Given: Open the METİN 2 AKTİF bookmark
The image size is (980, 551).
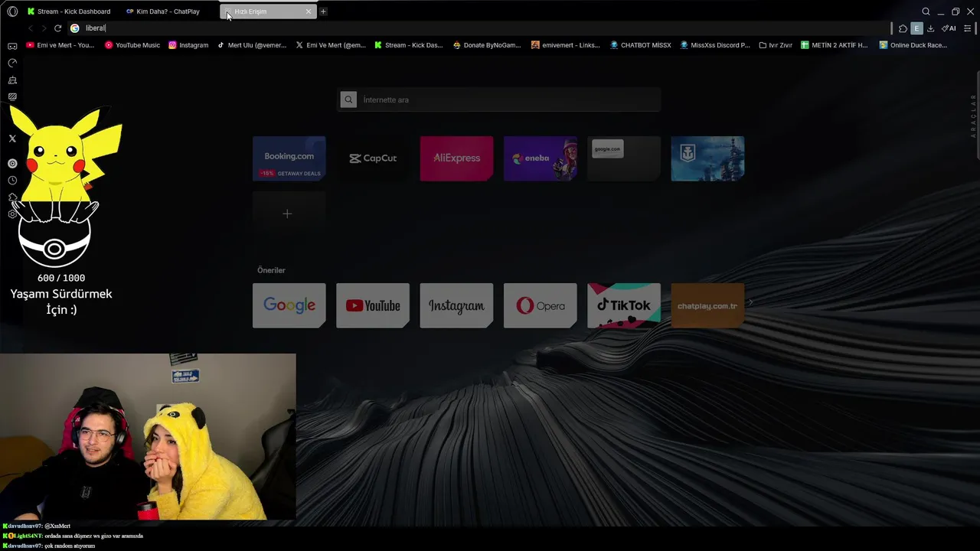Looking at the screenshot, I should pyautogui.click(x=835, y=45).
